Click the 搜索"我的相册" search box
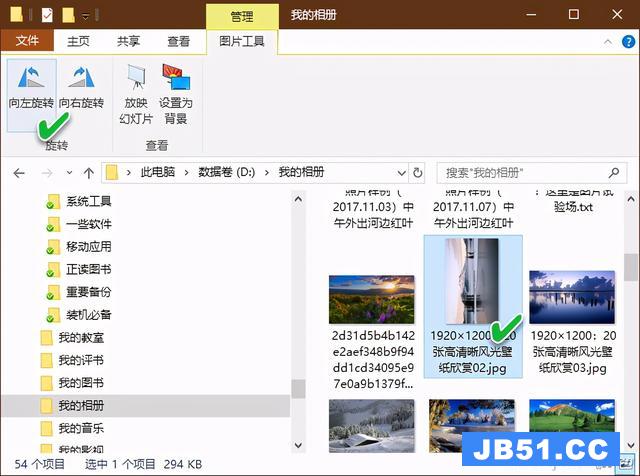The height and width of the screenshot is (476, 640). click(x=523, y=172)
